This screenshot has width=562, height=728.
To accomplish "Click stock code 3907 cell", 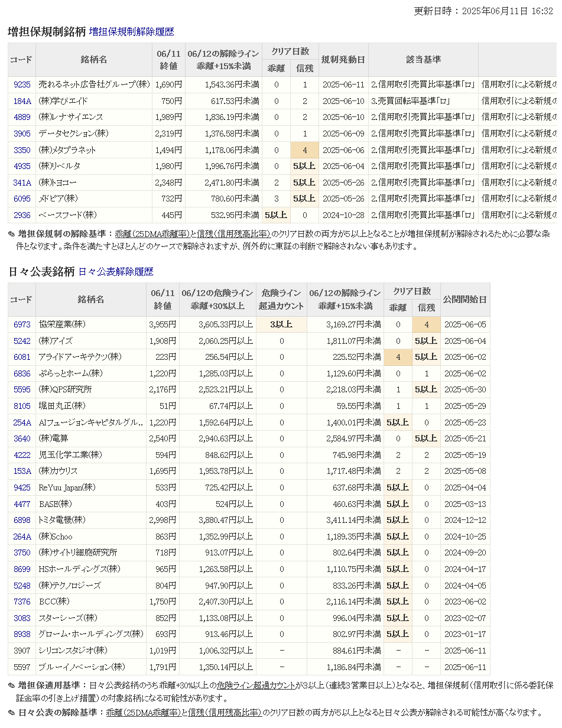I will coord(22,651).
